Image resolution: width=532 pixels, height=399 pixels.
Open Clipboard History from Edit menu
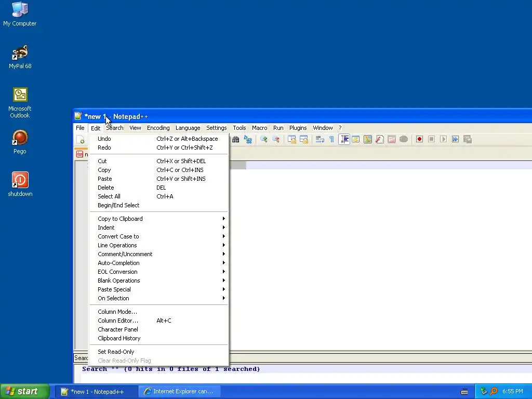159,338
